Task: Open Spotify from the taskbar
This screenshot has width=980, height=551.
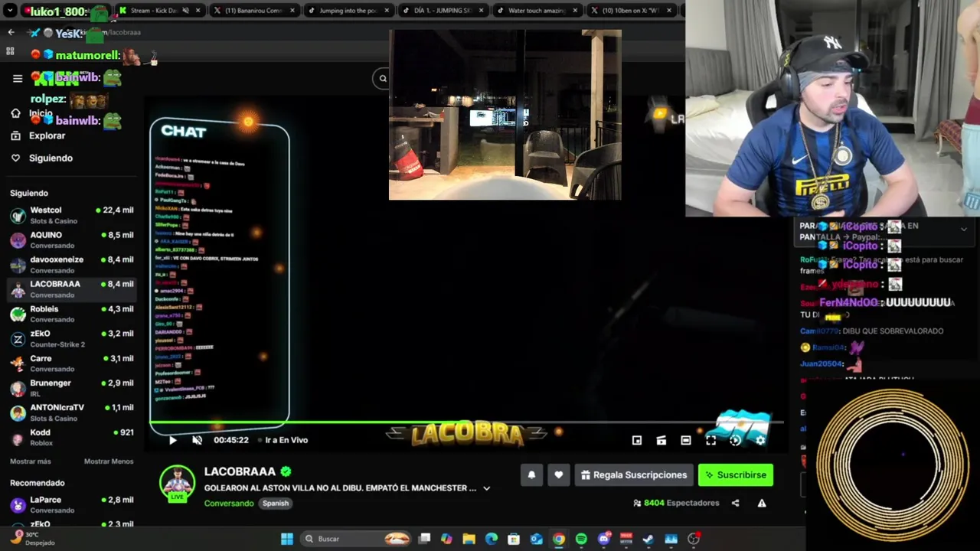Action: tap(581, 539)
